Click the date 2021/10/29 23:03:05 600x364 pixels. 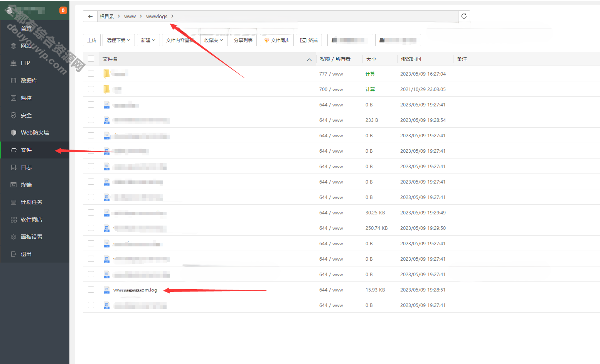click(423, 89)
